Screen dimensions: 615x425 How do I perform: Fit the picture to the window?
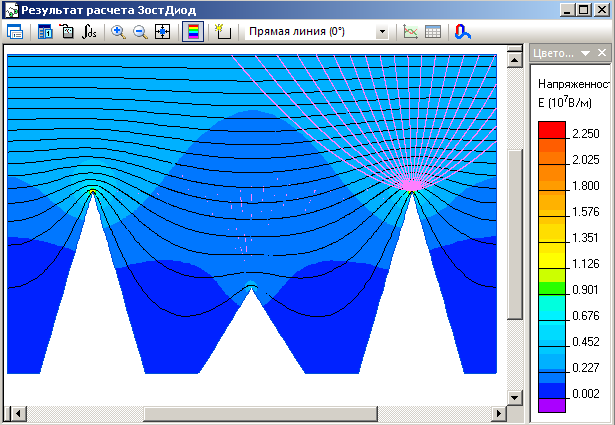tap(162, 32)
